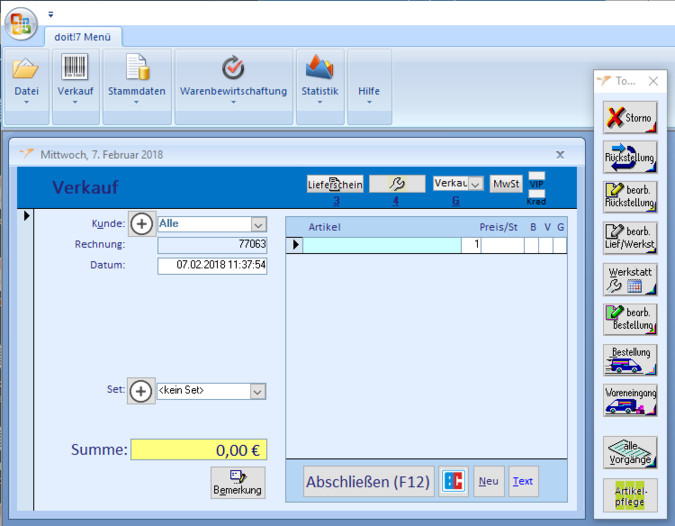Click the Preis/St column header
Screen dimensions: 675x526
click(x=499, y=227)
